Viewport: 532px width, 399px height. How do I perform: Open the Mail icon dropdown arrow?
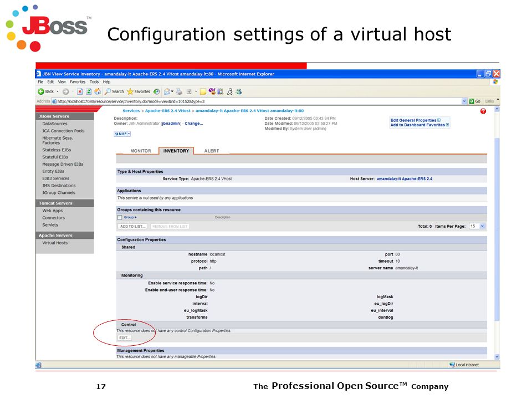(x=172, y=91)
